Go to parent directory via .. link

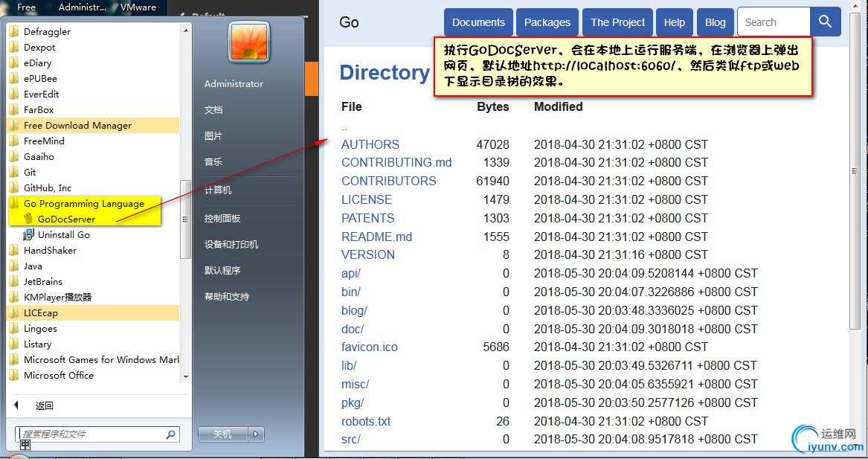point(344,129)
